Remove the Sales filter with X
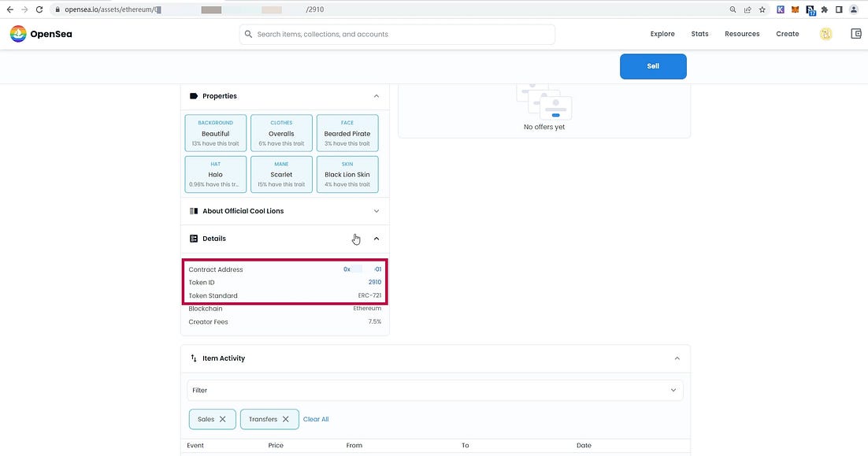 [223, 419]
